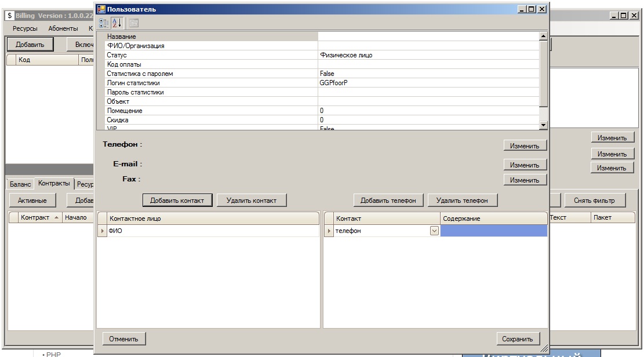The image size is (644, 357).
Task: Click the Пакет column header
Action: 613,217
